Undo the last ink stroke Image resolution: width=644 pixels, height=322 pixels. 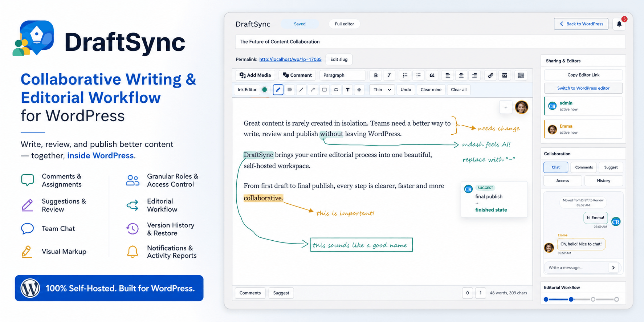coord(406,90)
